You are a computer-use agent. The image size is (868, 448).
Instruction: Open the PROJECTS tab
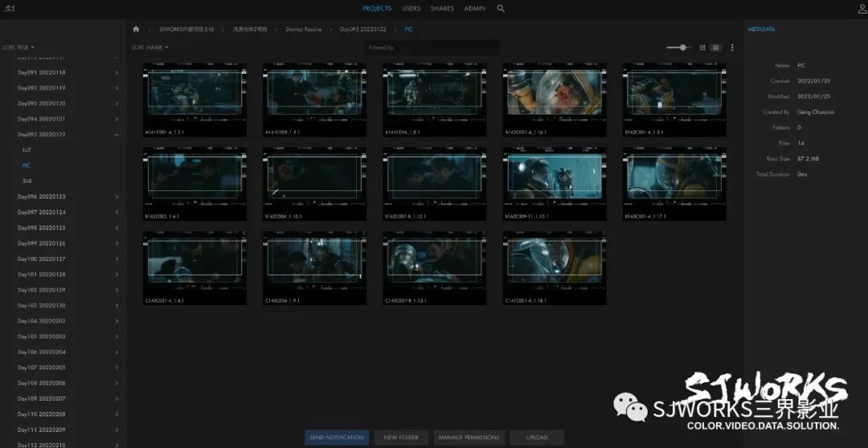[376, 8]
